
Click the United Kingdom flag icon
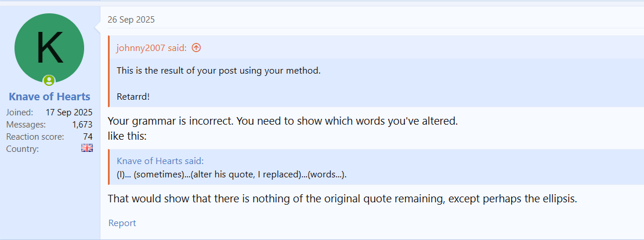87,148
